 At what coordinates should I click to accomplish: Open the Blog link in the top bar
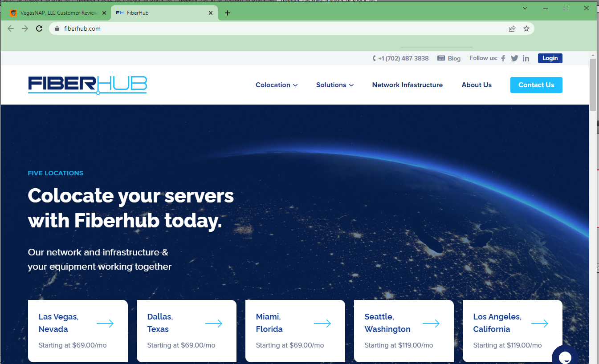pos(454,58)
